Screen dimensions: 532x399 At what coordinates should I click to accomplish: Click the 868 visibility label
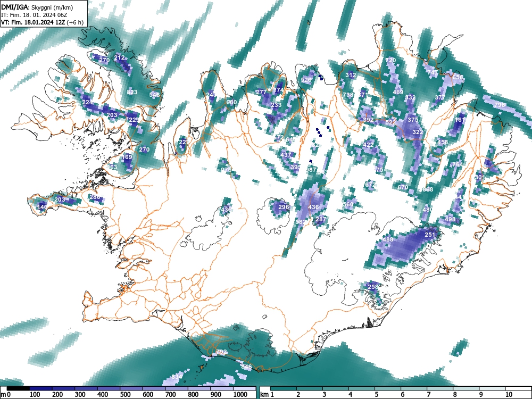(x=428, y=189)
